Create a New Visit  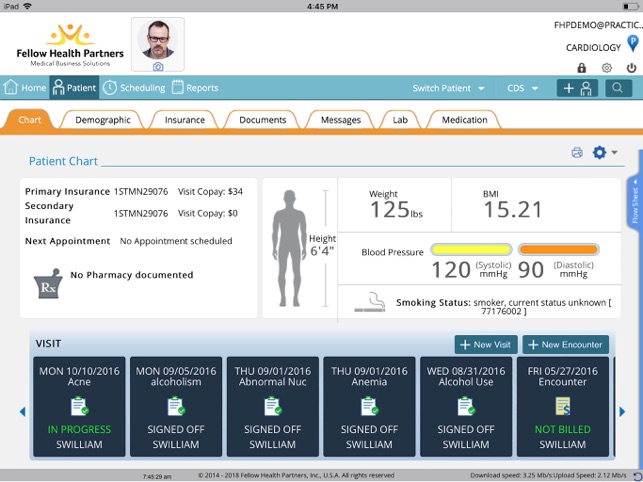[x=486, y=345]
